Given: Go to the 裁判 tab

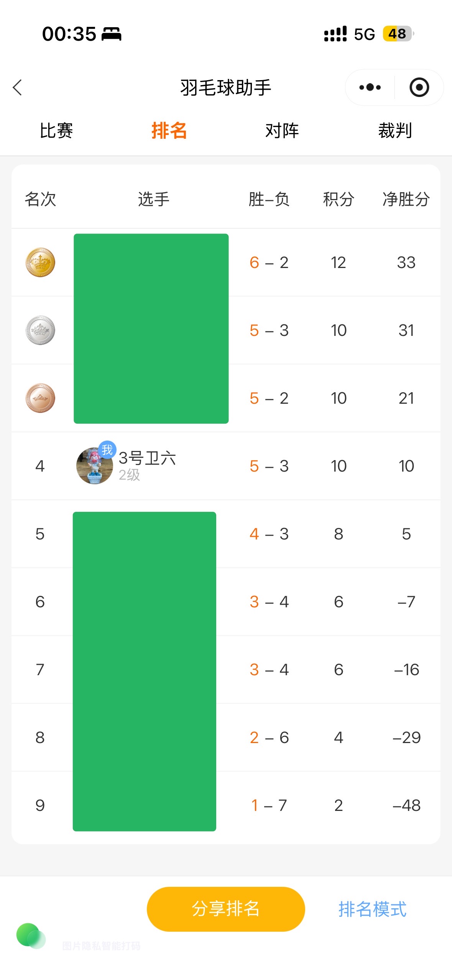Looking at the screenshot, I should coord(395,131).
